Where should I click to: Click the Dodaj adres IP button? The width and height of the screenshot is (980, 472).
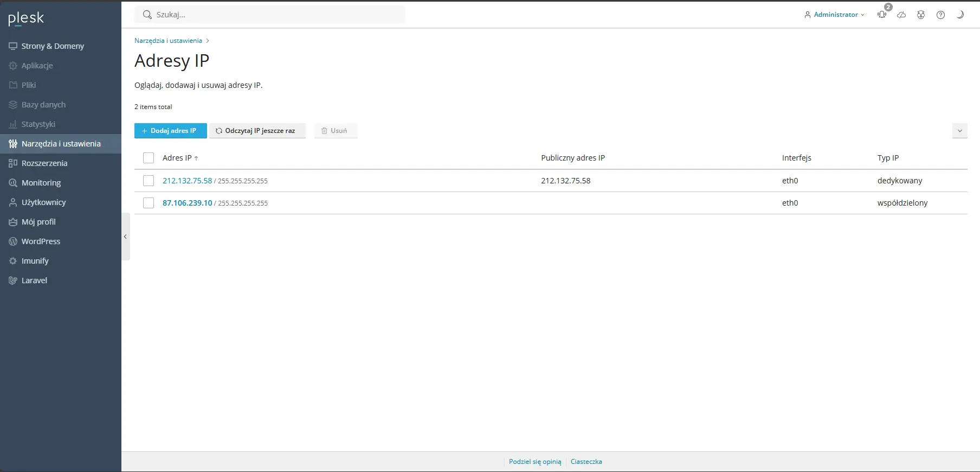coord(171,131)
